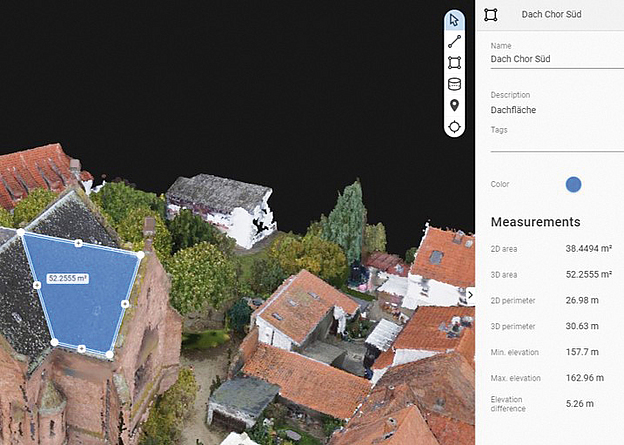Select the bottom-left vertex of the polygon
Image resolution: width=624 pixels, height=445 pixels.
54,342
